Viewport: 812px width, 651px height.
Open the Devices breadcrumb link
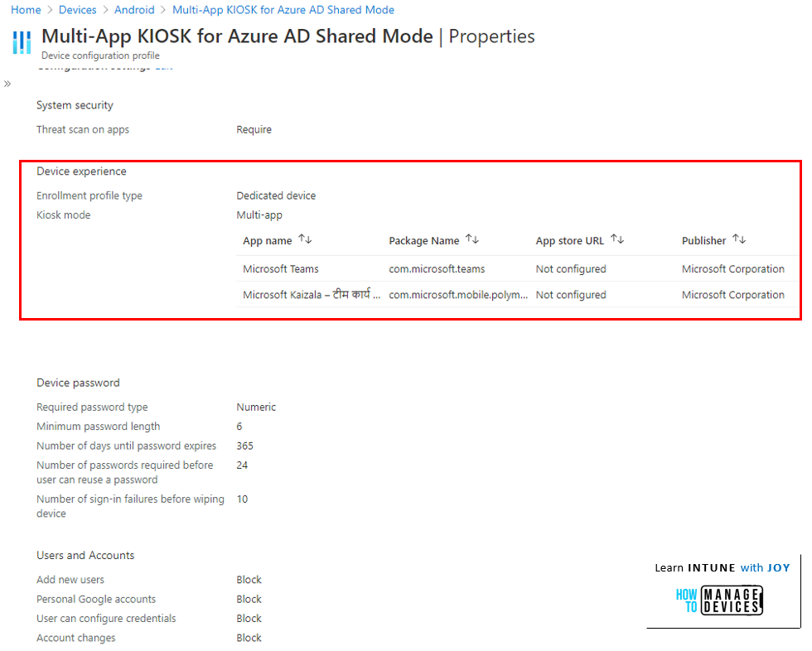tap(78, 10)
